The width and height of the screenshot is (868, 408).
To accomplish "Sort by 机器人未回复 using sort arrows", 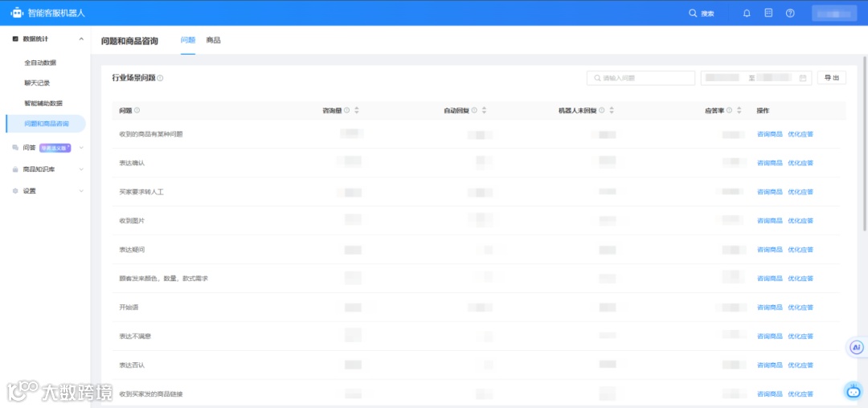I will 612,110.
